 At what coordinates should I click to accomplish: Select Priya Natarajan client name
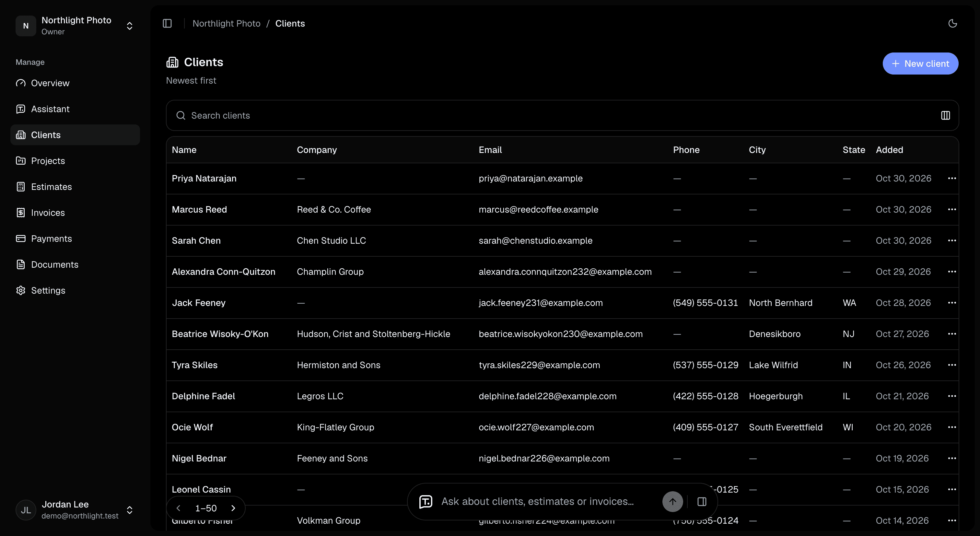[204, 179]
